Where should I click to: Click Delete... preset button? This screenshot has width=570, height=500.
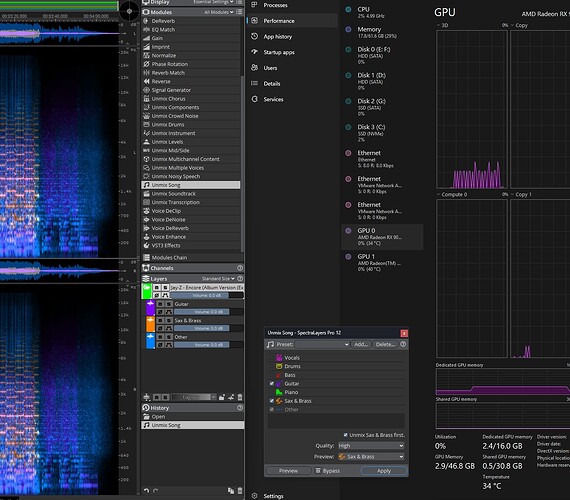(385, 344)
